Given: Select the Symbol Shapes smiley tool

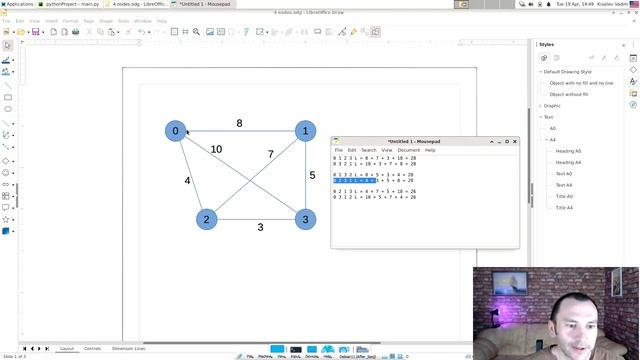Looking at the screenshot, I should click(6, 173).
